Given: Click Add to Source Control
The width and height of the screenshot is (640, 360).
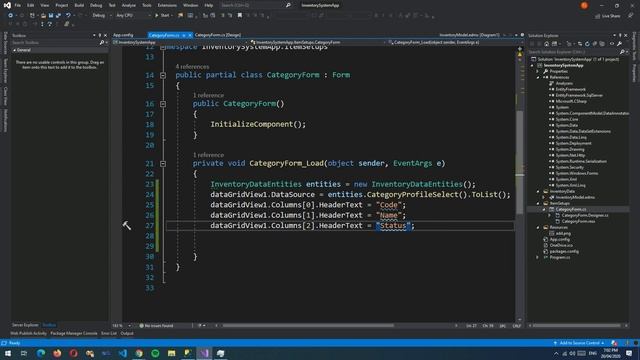Looking at the screenshot, I should (x=579, y=343).
